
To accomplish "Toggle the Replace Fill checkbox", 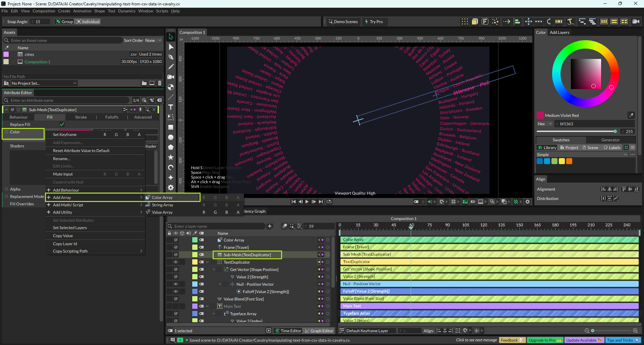I will [62, 124].
